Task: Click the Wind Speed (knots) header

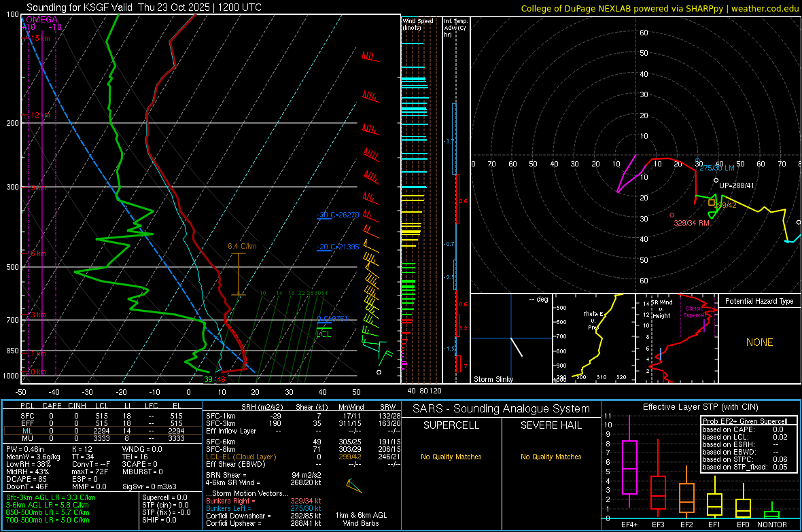Action: [x=418, y=24]
